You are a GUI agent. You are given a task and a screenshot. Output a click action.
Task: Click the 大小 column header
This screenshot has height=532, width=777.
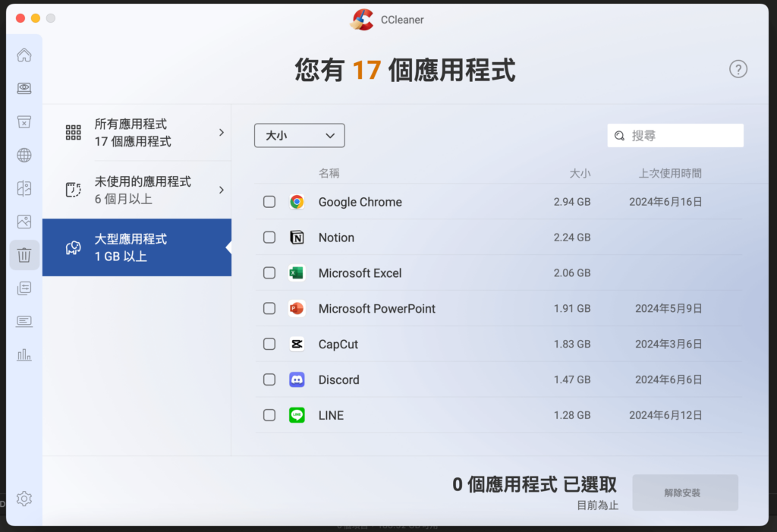(x=580, y=173)
